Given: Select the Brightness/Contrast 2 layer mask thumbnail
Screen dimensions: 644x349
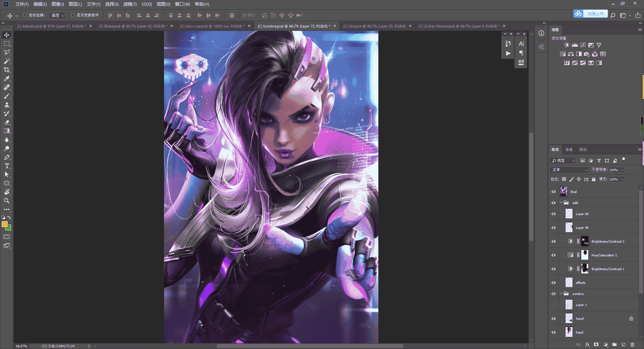Looking at the screenshot, I should click(585, 241).
